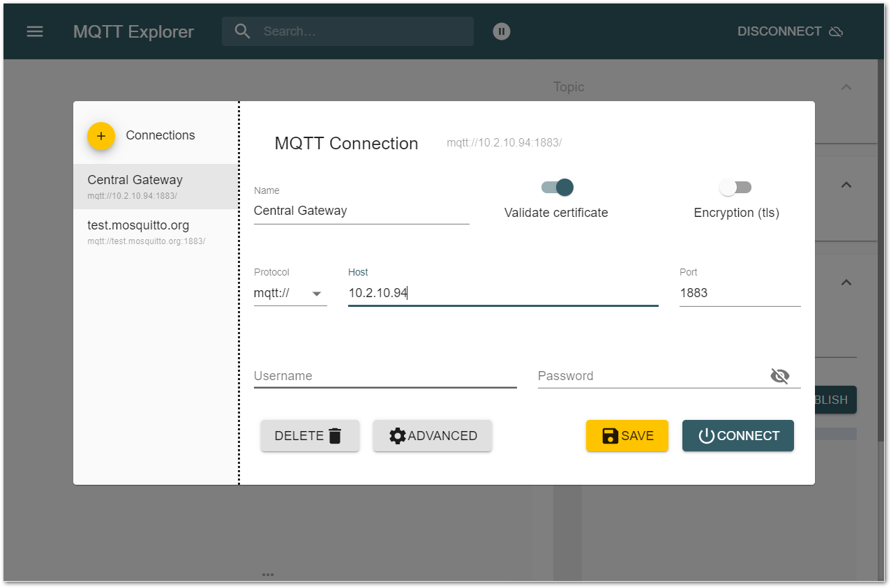Add a new connection with the plus icon

click(x=101, y=136)
